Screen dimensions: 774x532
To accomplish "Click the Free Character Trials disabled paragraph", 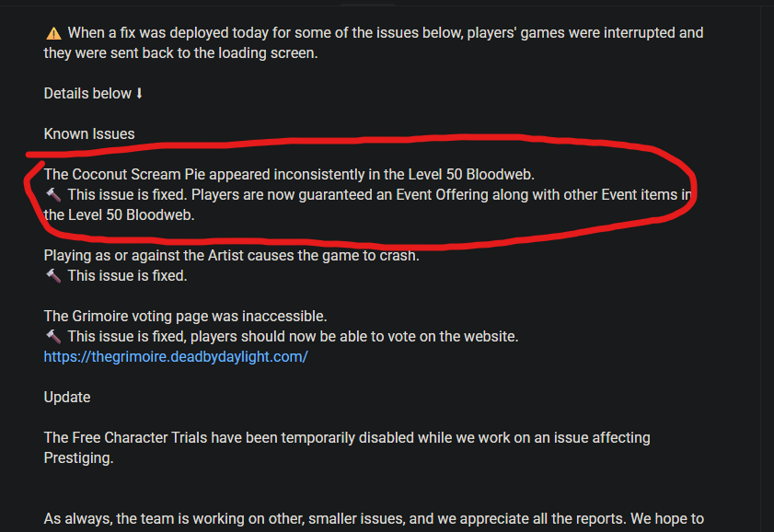I will click(x=347, y=447).
